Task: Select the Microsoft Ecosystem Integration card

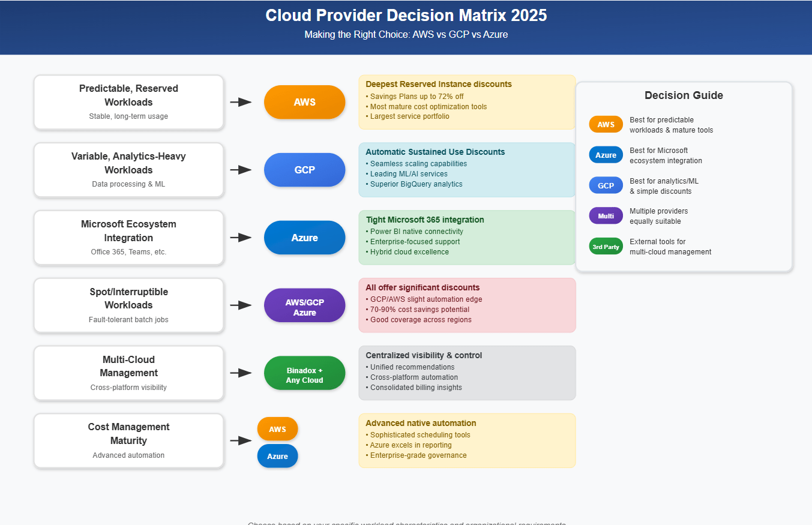Action: (x=129, y=238)
